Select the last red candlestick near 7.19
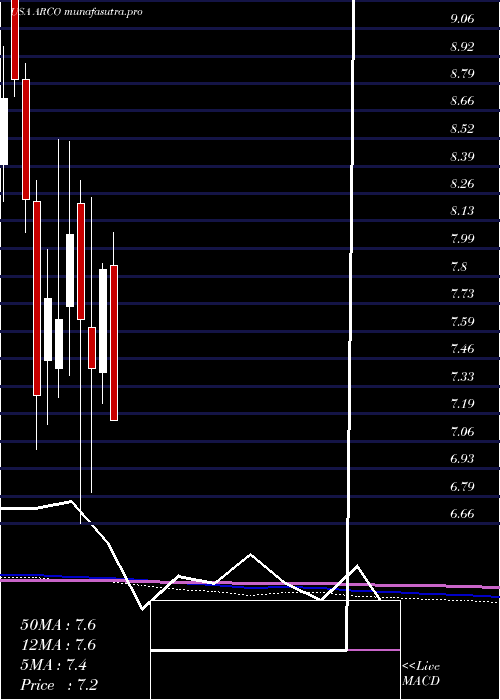This screenshot has width=500, height=700. (114, 343)
